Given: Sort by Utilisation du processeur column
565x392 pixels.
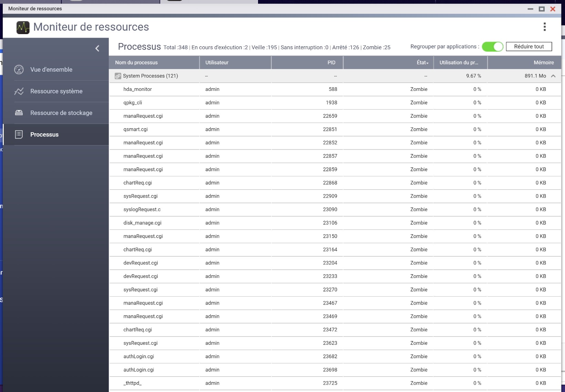Looking at the screenshot, I should pos(459,63).
